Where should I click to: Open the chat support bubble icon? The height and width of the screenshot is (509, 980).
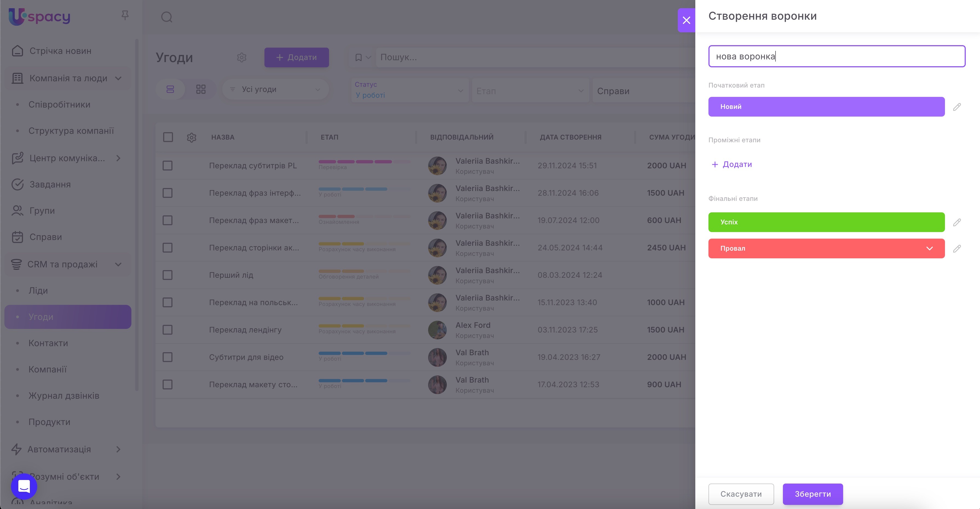click(x=24, y=486)
